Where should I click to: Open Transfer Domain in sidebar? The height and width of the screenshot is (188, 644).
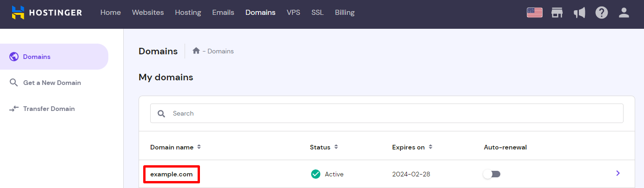pos(49,109)
